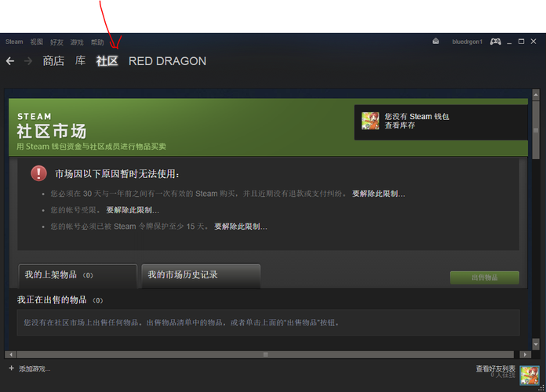The width and height of the screenshot is (546, 392).
Task: Minimize the Steam window
Action: click(x=509, y=42)
